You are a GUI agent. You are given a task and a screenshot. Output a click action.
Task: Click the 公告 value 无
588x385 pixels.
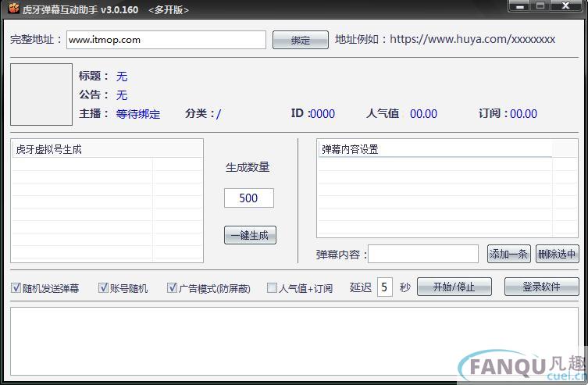click(x=122, y=94)
